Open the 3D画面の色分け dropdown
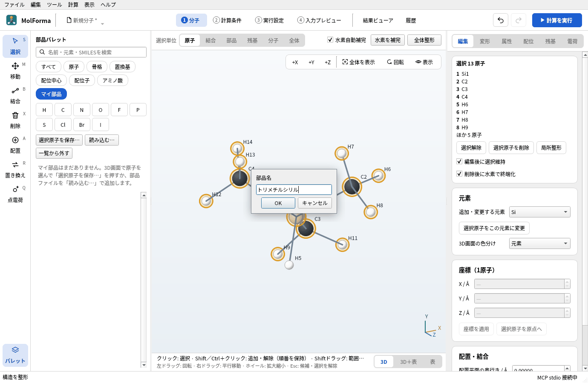This screenshot has width=588, height=383. coord(540,243)
